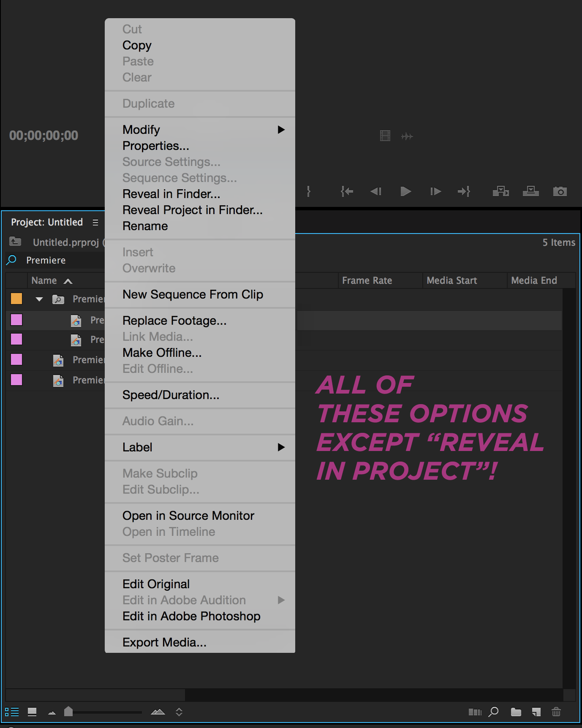
Task: Click the zoom slider handle
Action: [68, 712]
